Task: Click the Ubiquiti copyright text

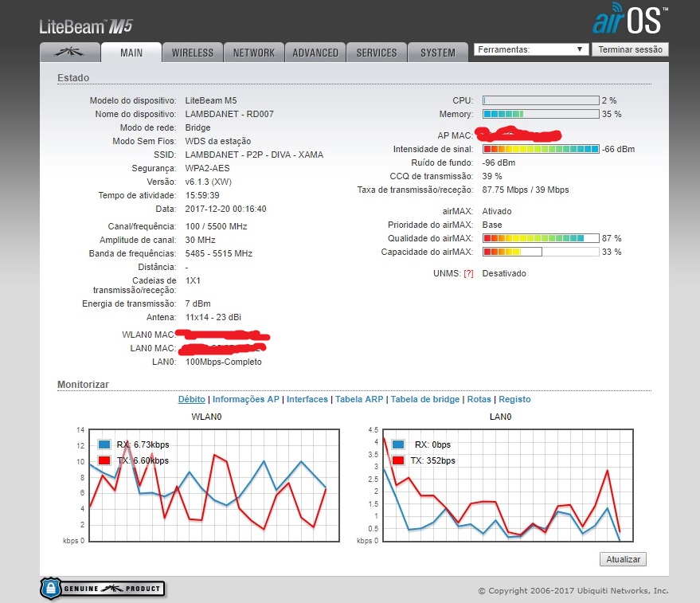Action: 573,590
